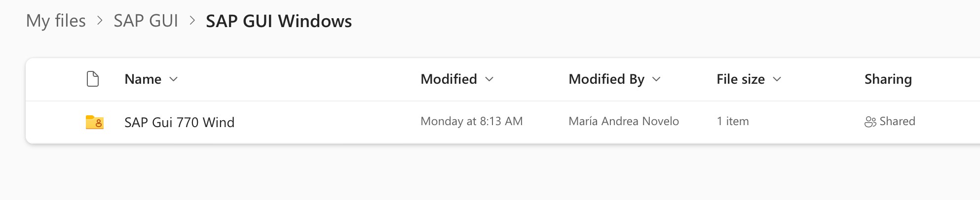Select the SAP GUI Windows breadcrumb title
Viewport: 980px width, 200px height.
point(279,21)
